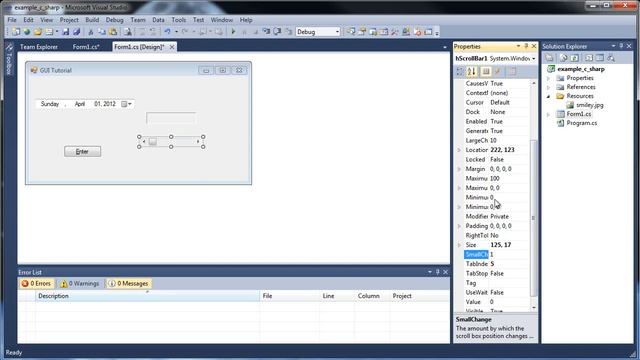Viewport: 640px width, 360px height.
Task: Click Refresh icon in Solution Explorer
Action: pyautogui.click(x=574, y=58)
